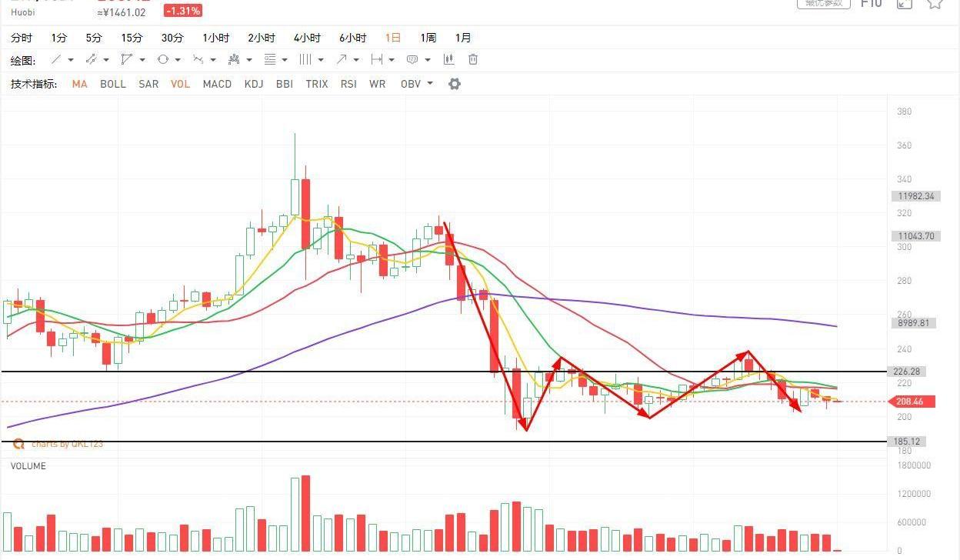Switch to the 1周 timeframe
The height and width of the screenshot is (560, 960).
[428, 38]
